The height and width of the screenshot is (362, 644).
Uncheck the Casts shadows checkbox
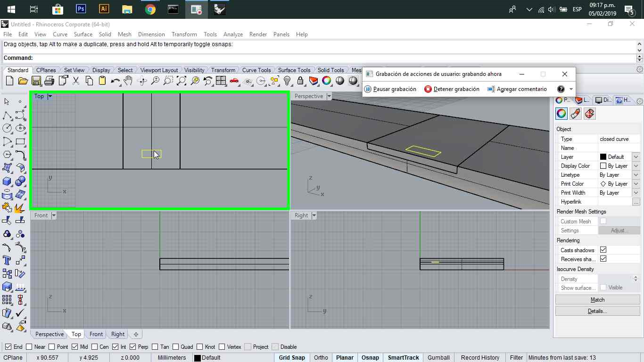(603, 250)
